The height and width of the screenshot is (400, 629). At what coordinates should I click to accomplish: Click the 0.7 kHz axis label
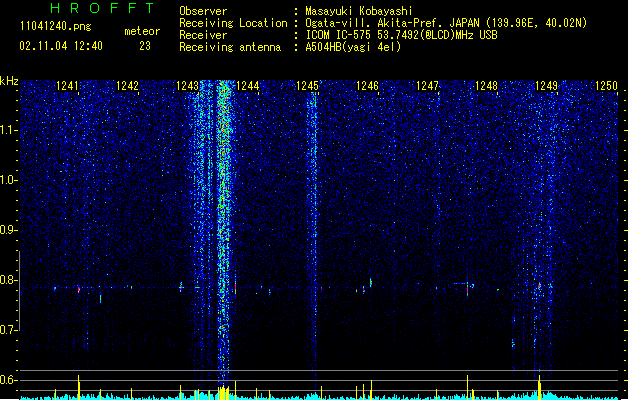9,330
